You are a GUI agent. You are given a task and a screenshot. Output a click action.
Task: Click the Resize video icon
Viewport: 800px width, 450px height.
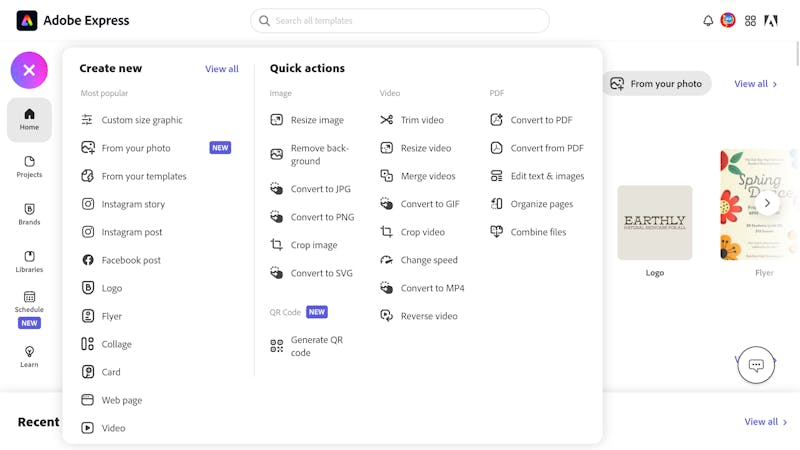point(387,148)
